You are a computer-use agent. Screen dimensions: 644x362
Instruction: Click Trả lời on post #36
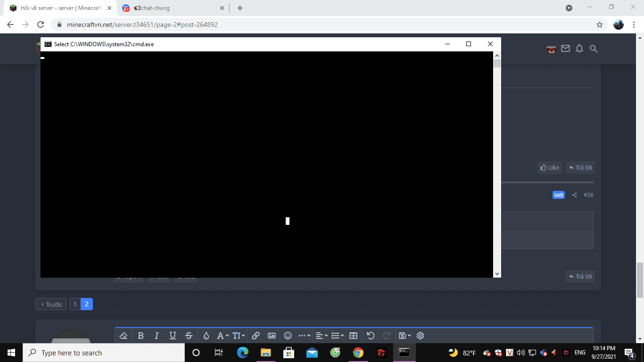580,276
